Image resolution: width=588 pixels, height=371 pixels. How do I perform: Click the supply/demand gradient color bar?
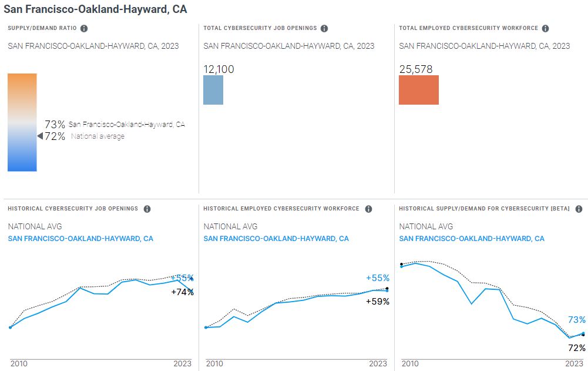click(x=22, y=122)
